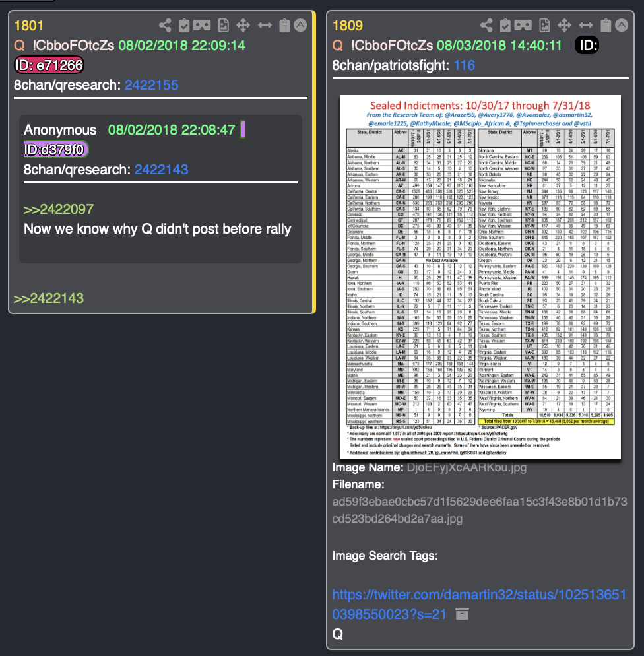Viewport: 644px width, 656px height.
Task: Click the image file icon on post 1809
Action: (544, 26)
